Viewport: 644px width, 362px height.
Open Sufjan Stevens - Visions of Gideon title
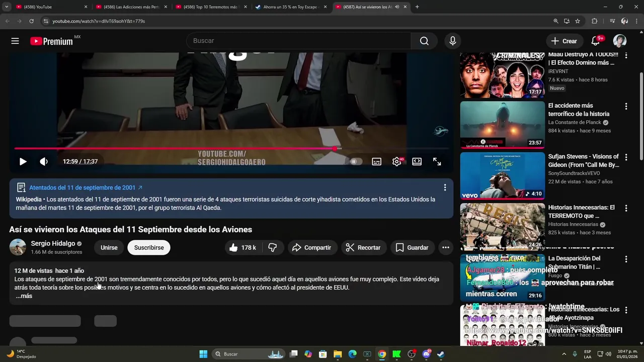tap(584, 160)
